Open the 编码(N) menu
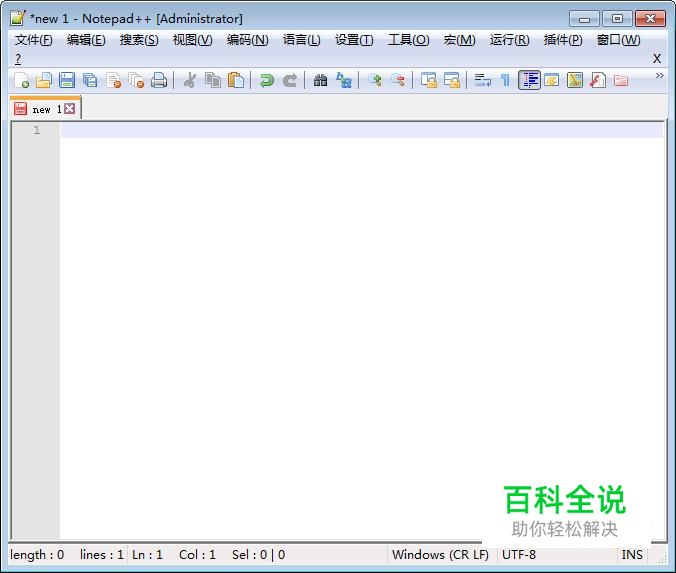Screen dimensions: 676x573 (247, 40)
